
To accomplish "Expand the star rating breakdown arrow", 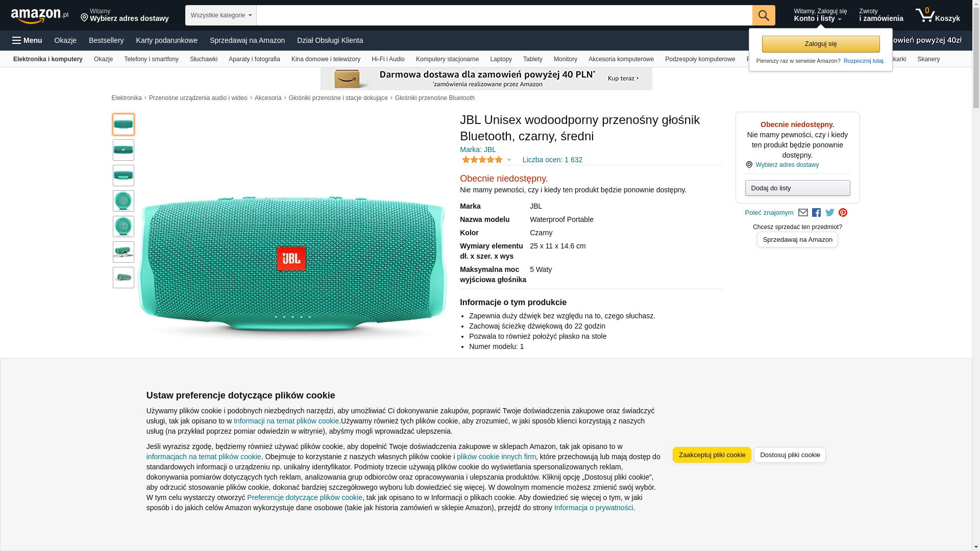I will click(x=509, y=160).
